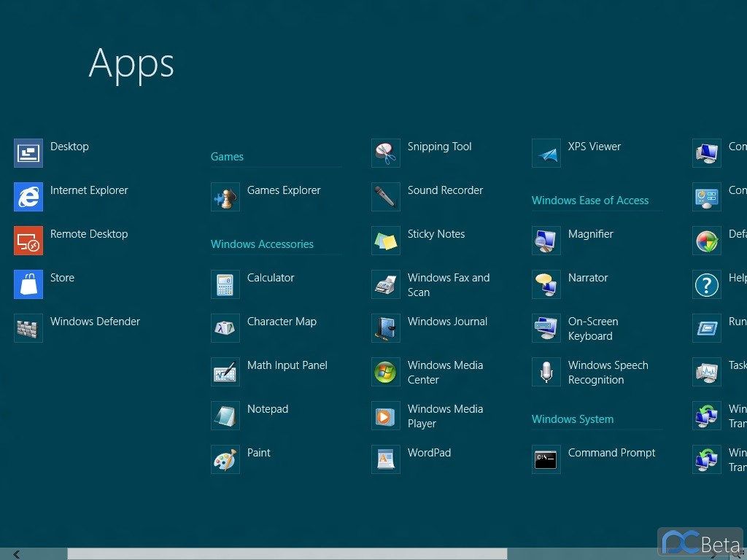Click the Windows Ease of Access header

click(589, 201)
